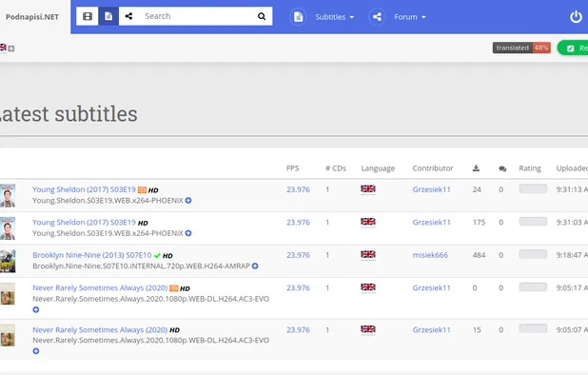The width and height of the screenshot is (588, 375).
Task: Click rating bar of first Young Sheldon row
Action: click(x=533, y=188)
